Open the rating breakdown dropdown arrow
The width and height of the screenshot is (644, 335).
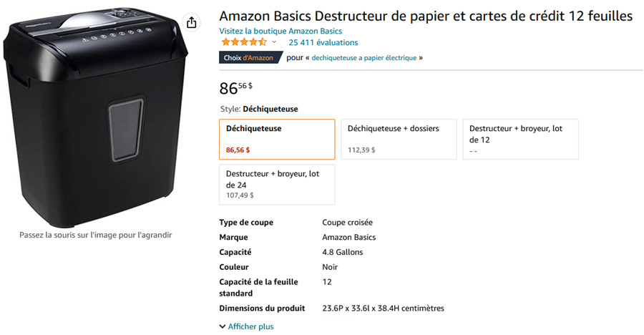pyautogui.click(x=274, y=42)
